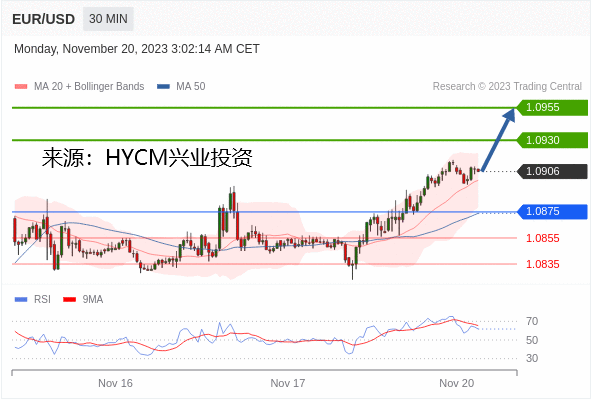Click the Research © 2023 Trading Central credit
Screen dimensions: 593x400
pos(507,87)
